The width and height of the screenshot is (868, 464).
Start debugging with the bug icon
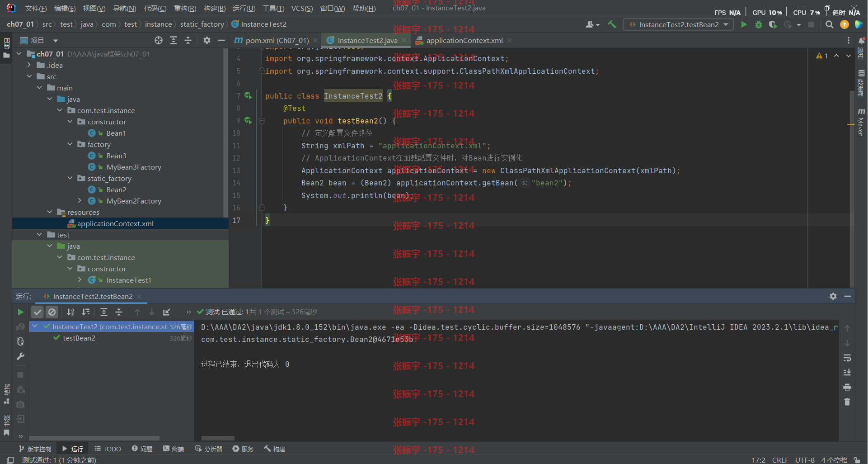tap(759, 24)
